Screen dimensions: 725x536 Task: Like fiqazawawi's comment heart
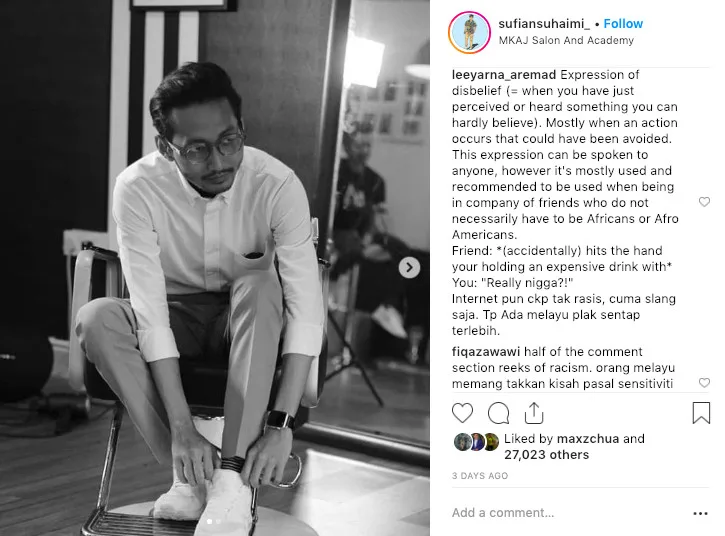click(704, 383)
